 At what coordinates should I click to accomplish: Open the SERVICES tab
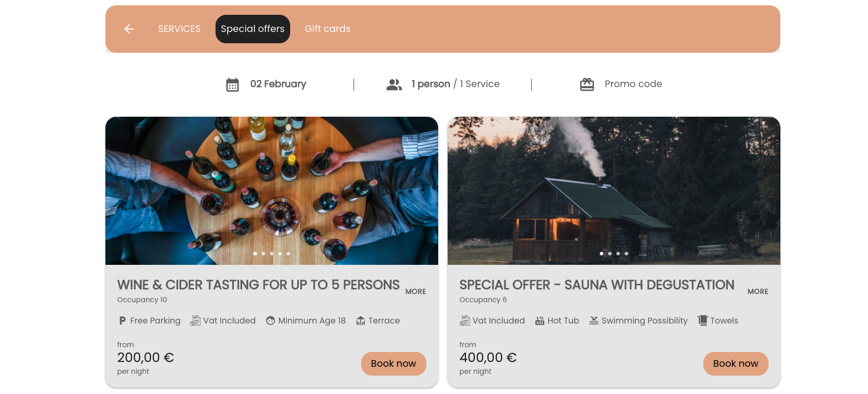point(179,29)
